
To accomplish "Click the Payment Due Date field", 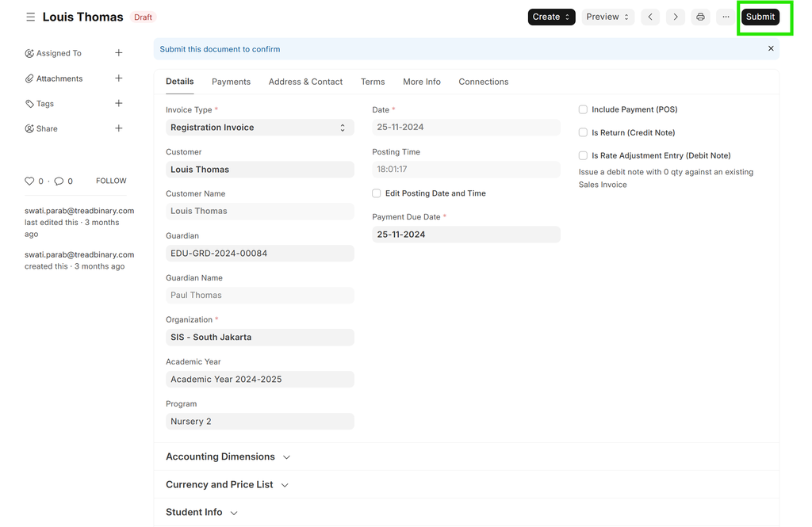I will coord(465,235).
